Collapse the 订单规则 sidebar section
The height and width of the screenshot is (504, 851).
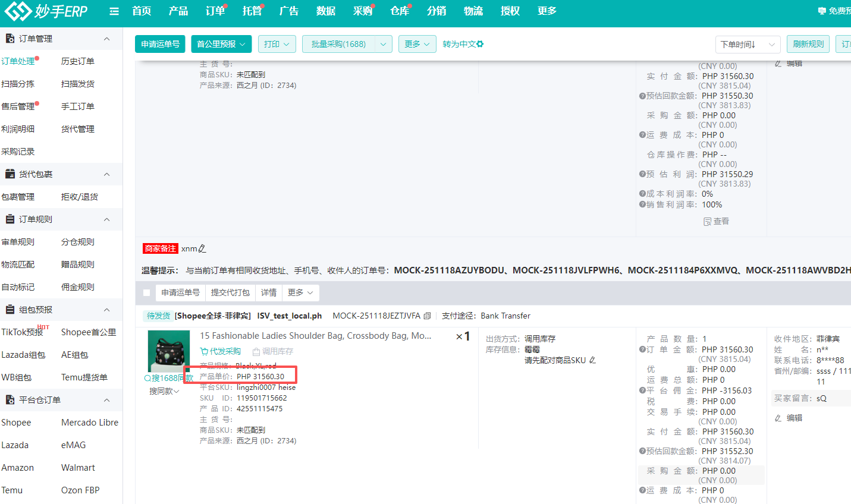click(x=107, y=219)
